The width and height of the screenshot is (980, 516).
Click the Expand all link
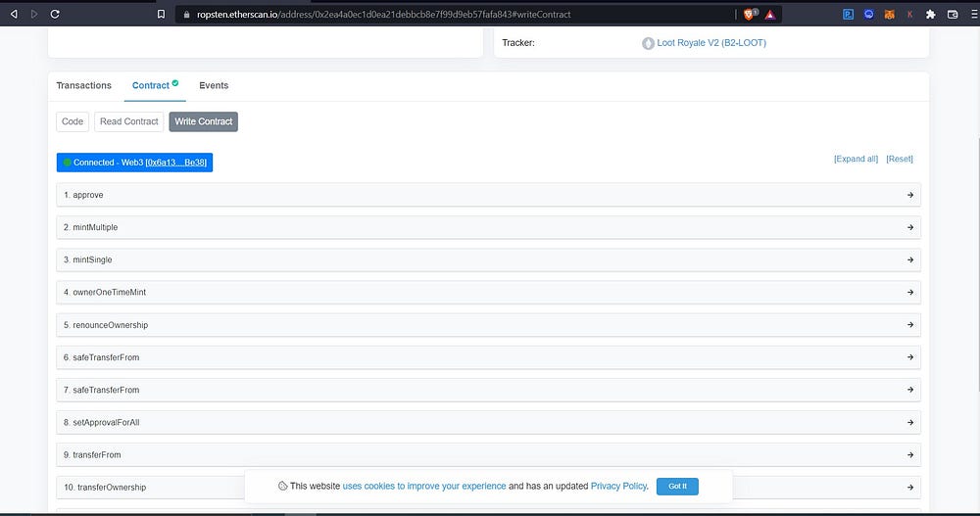click(856, 159)
